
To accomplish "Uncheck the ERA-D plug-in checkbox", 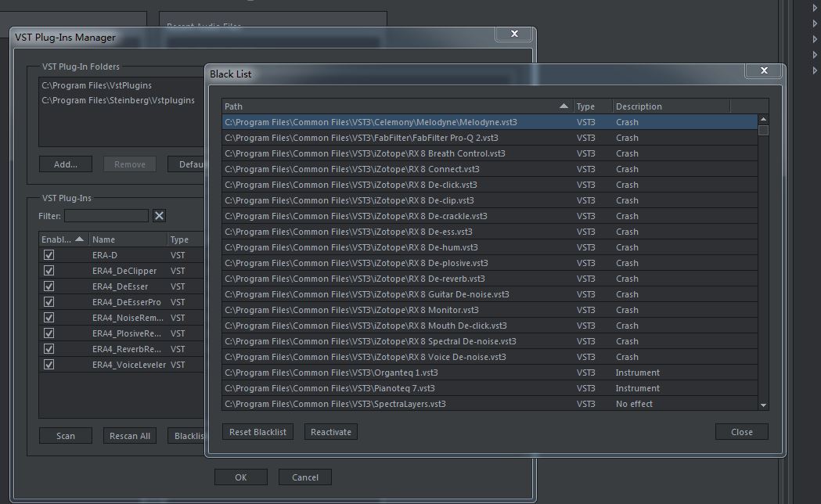I will tap(49, 255).
